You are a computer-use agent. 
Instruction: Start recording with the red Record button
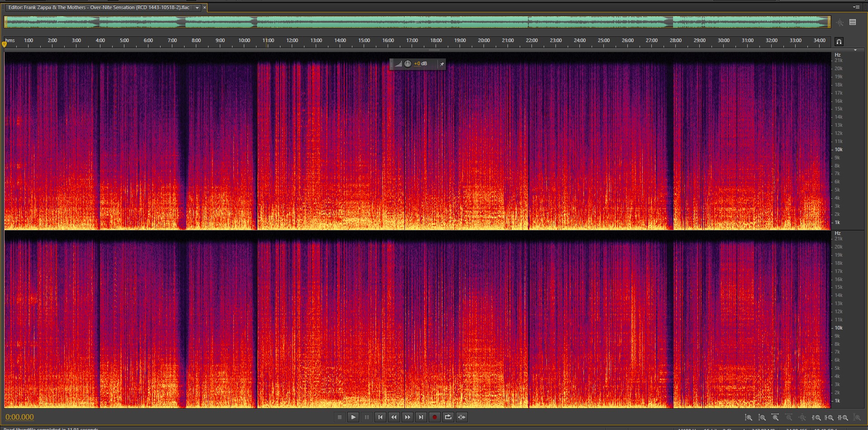pyautogui.click(x=435, y=417)
